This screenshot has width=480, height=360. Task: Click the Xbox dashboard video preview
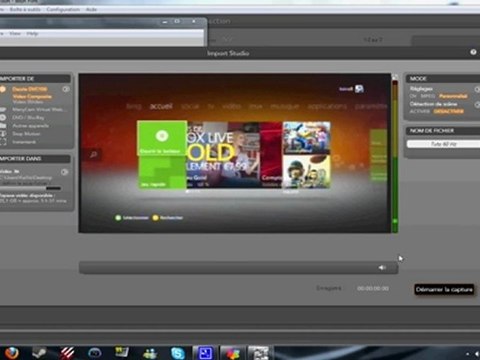(x=235, y=153)
